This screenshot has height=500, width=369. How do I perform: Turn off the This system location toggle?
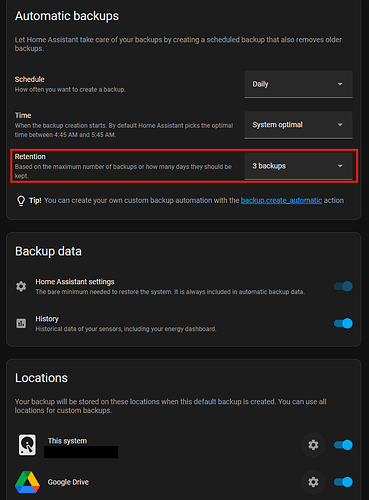(343, 445)
